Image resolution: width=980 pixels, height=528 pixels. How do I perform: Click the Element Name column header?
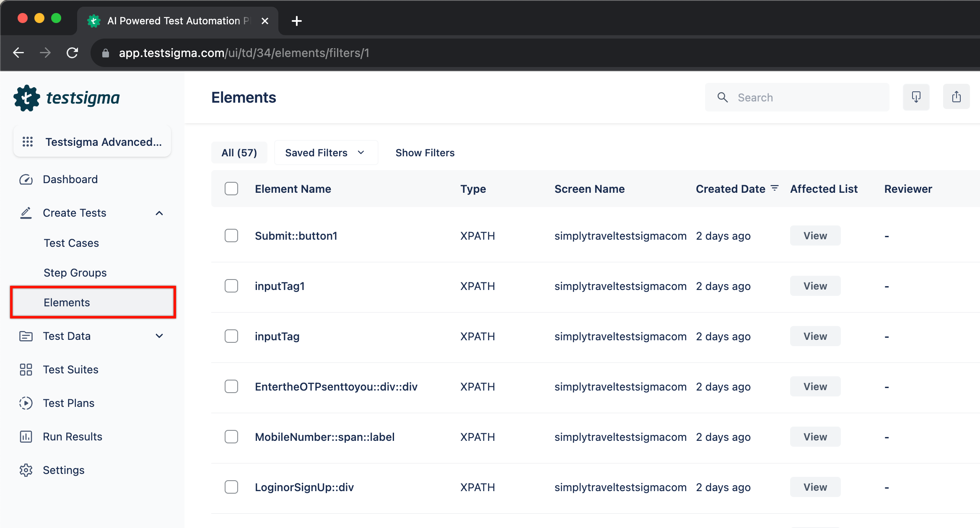(x=293, y=189)
